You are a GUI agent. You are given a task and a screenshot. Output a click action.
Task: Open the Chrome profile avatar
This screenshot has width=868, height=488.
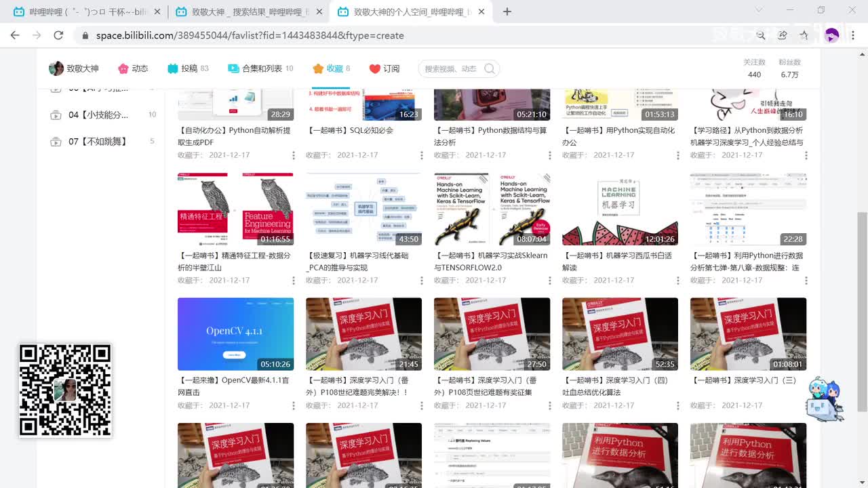point(831,35)
